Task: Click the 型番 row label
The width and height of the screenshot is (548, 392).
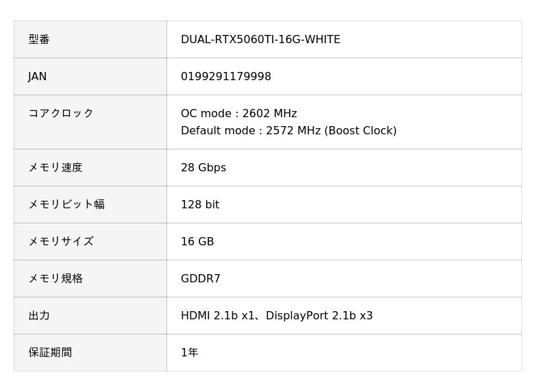Action: pyautogui.click(x=39, y=40)
